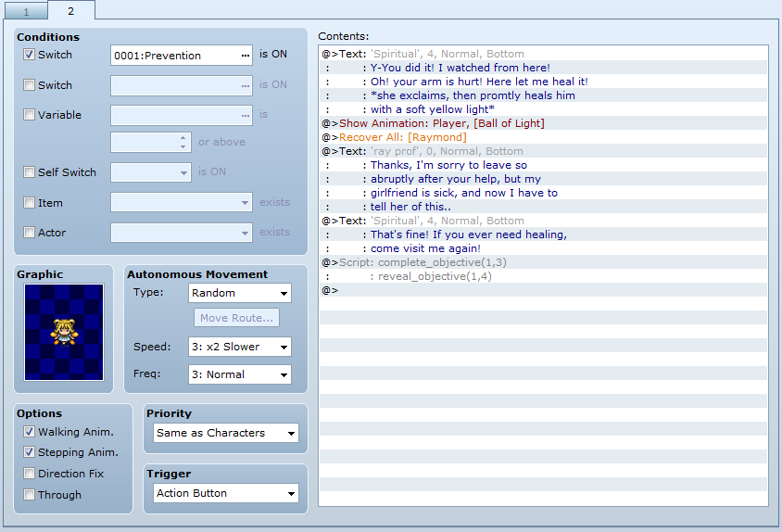Screen dimensions: 782x532
Task: Enable the Direction Fix option
Action: [29, 473]
